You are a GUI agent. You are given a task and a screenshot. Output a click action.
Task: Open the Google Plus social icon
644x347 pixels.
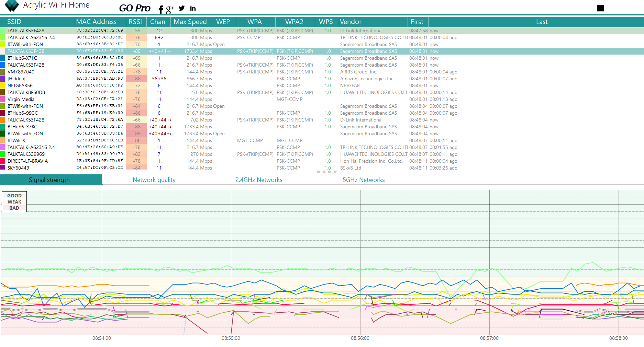point(169,9)
